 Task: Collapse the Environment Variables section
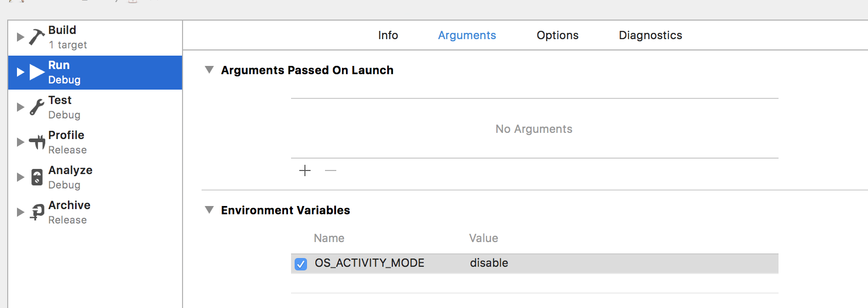[209, 210]
